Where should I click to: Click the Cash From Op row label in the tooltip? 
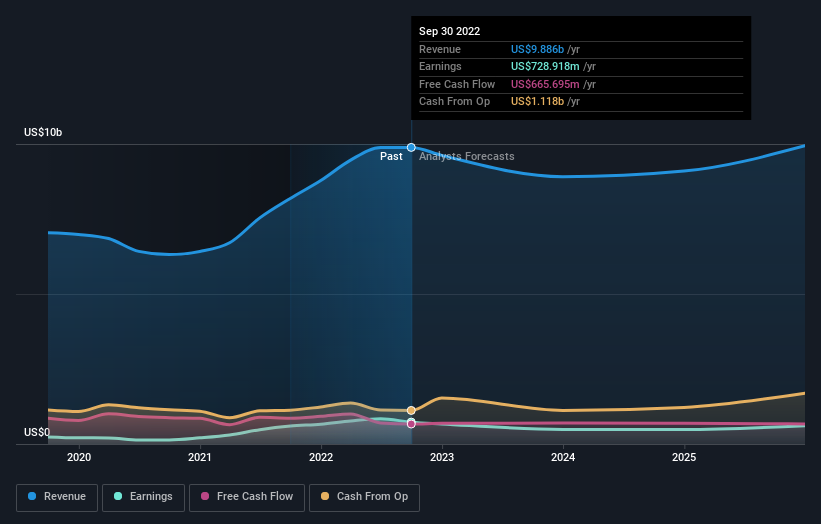[454, 102]
